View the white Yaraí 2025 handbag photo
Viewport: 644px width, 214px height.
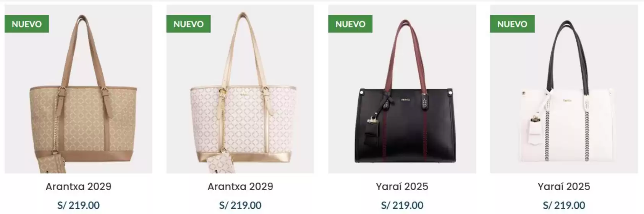click(x=564, y=89)
